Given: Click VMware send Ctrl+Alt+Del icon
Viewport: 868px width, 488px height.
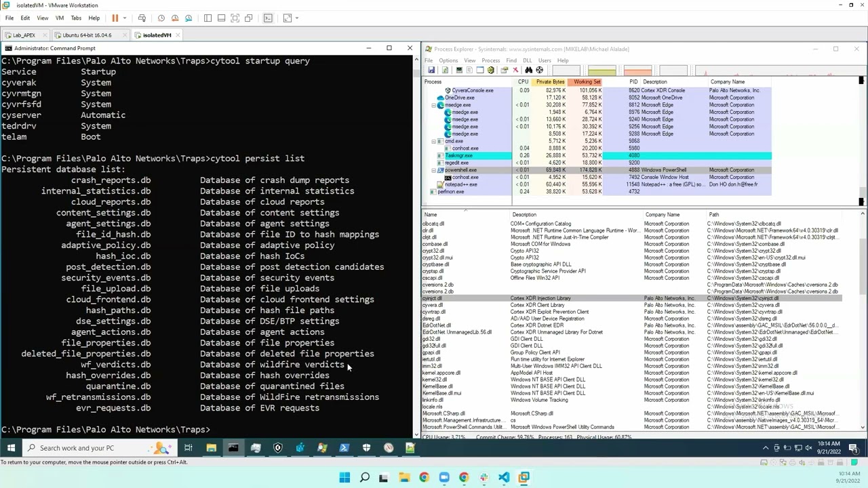Looking at the screenshot, I should [142, 18].
